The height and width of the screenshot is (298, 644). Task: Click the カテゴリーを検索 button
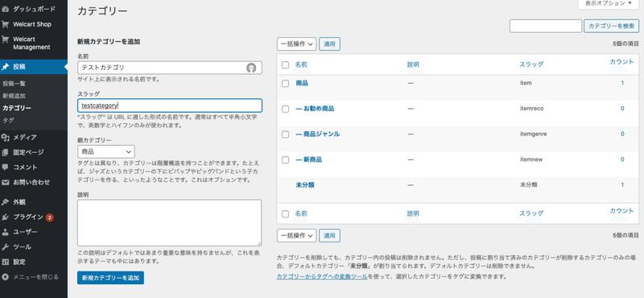(x=611, y=26)
